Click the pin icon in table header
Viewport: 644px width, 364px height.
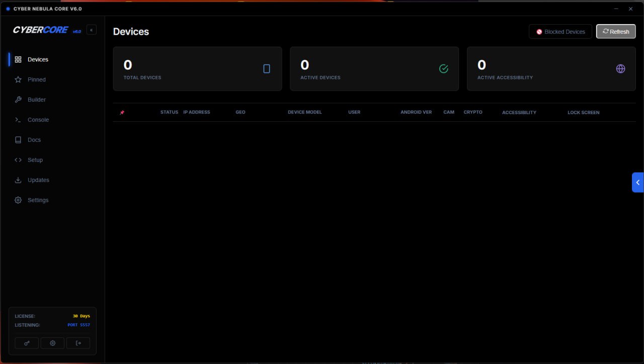122,113
